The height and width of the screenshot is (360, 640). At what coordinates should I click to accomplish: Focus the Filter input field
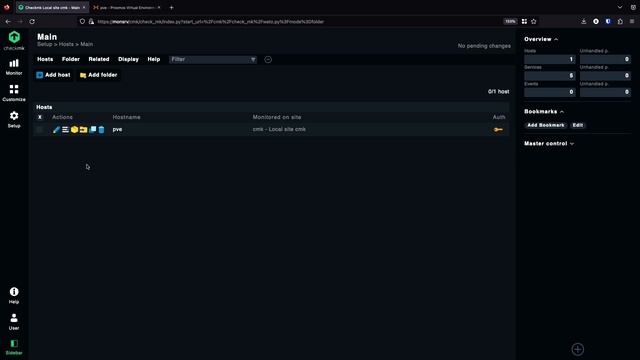click(x=209, y=60)
